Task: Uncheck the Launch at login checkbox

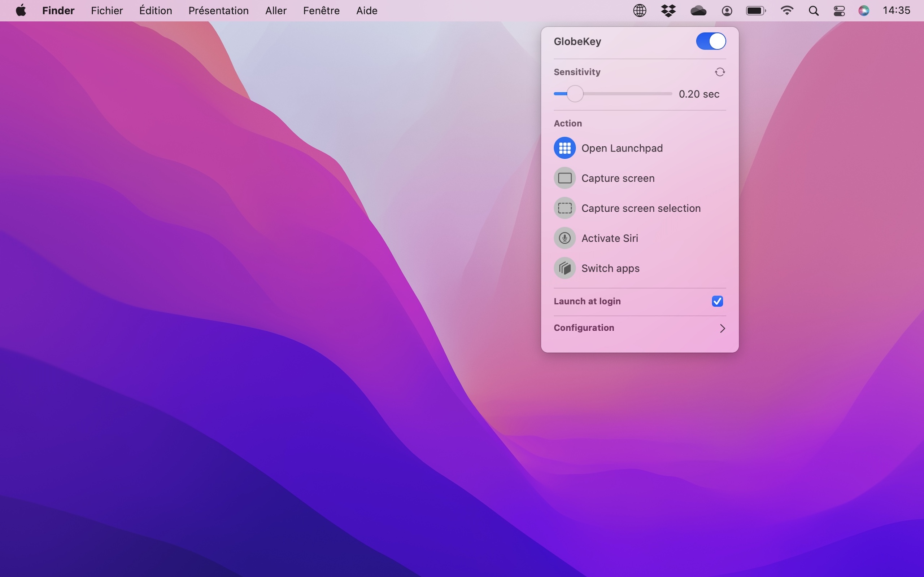Action: coord(717,301)
